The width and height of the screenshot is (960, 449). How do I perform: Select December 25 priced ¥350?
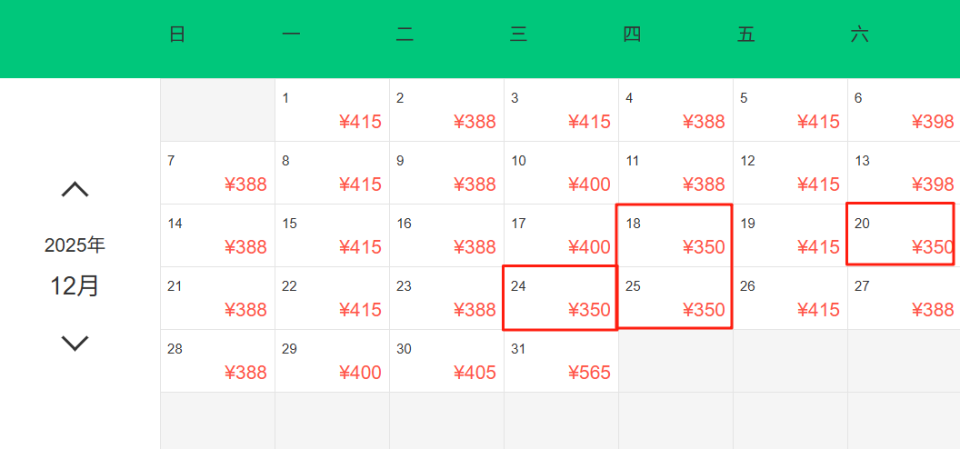pyautogui.click(x=675, y=298)
